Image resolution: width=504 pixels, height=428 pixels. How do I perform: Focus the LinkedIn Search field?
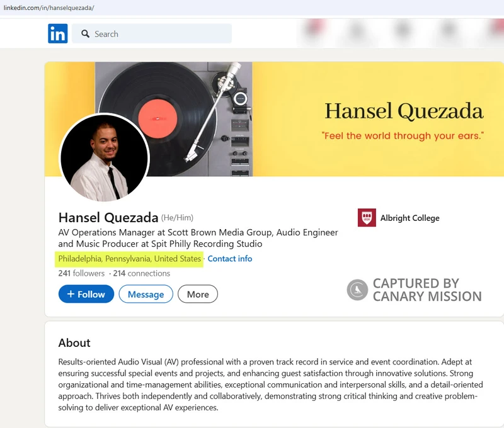point(152,33)
